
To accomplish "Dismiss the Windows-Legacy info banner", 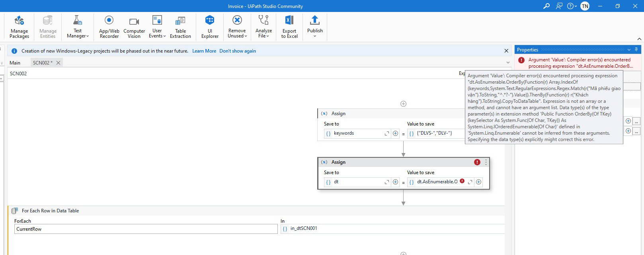I will point(506,51).
